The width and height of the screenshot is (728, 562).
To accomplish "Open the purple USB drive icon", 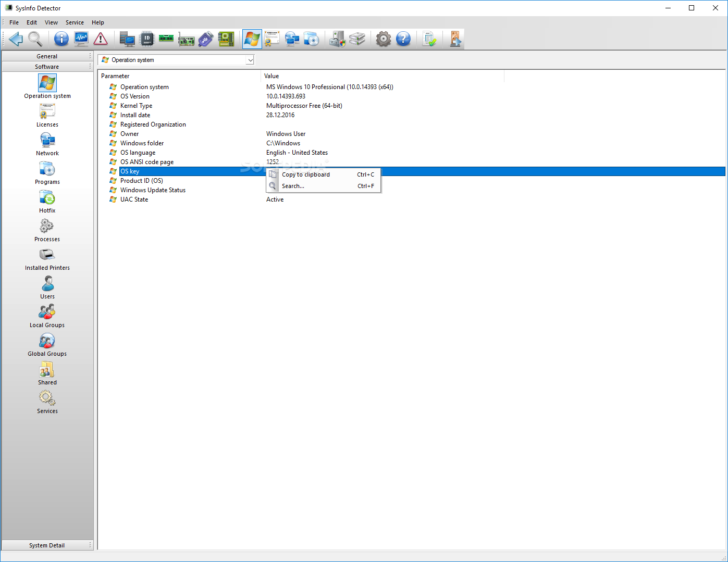I will [x=206, y=39].
